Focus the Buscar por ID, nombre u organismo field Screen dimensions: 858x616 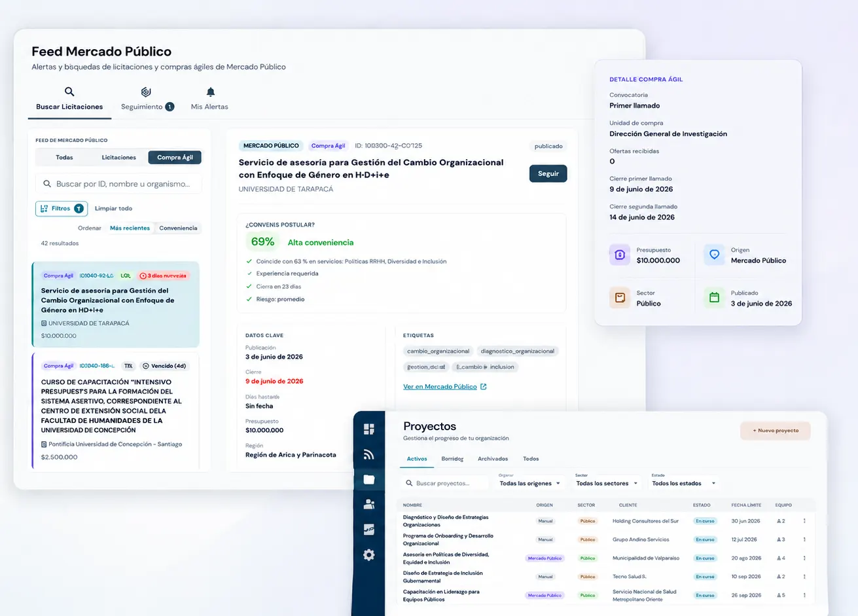118,184
